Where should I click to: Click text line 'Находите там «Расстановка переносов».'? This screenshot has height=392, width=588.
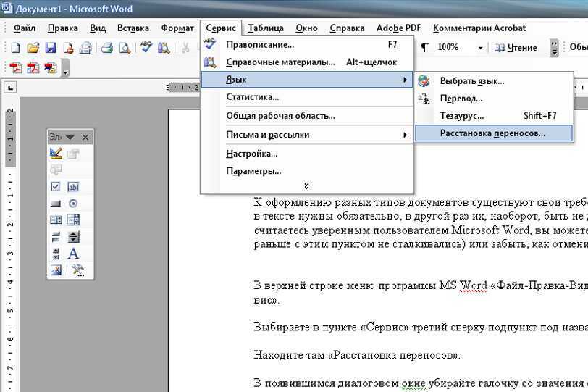point(356,355)
